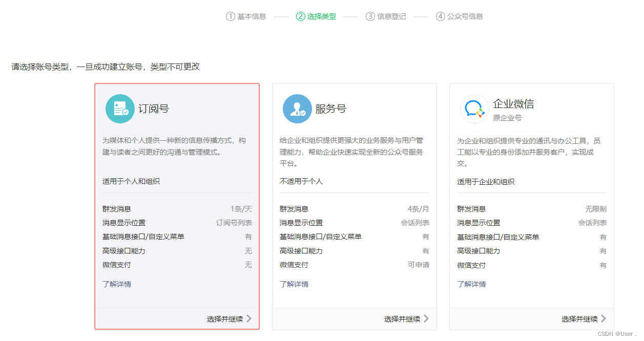Select 选择并继续 under 订阅号 card
Viewport: 644px width, 341px height.
(225, 319)
